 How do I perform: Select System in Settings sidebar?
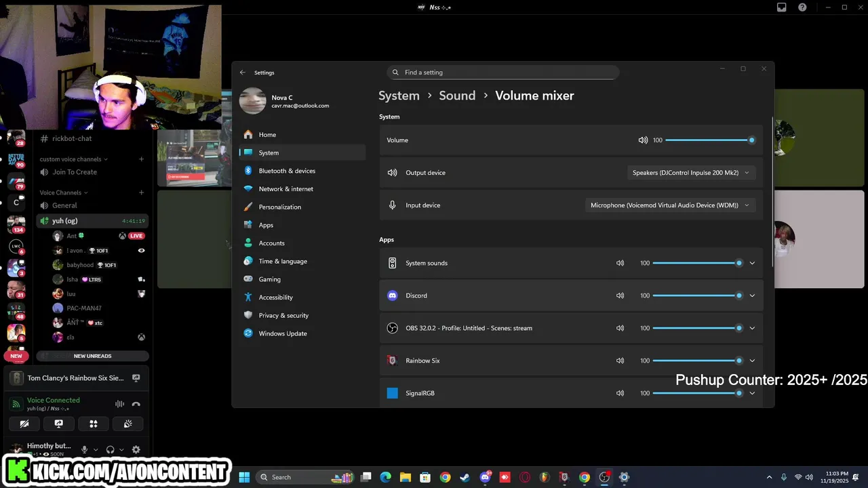pos(302,152)
